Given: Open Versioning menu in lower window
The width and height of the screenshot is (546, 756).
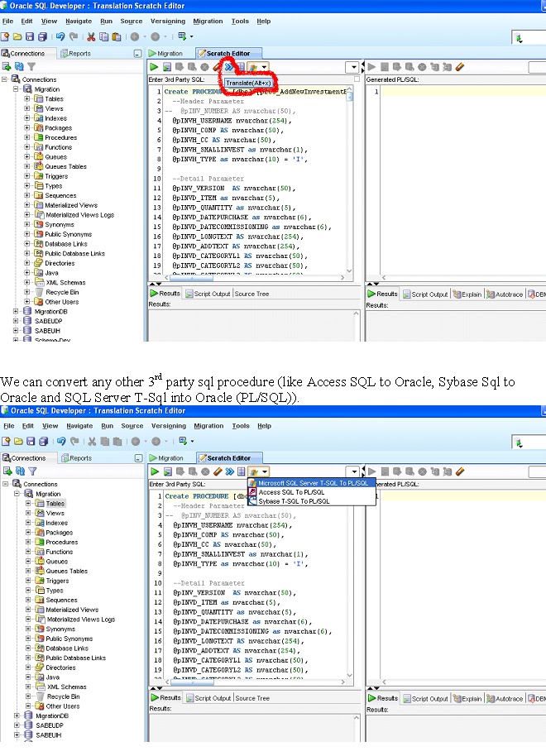Looking at the screenshot, I should [168, 426].
